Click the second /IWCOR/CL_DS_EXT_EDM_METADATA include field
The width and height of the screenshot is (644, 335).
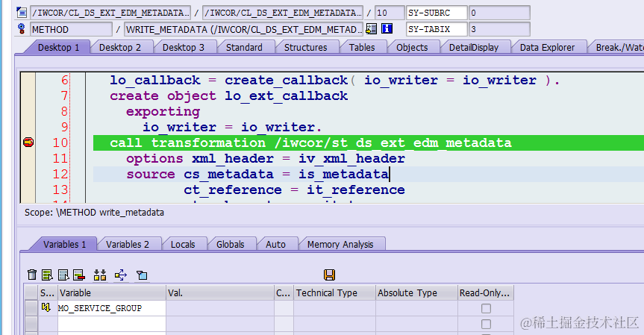click(x=283, y=13)
